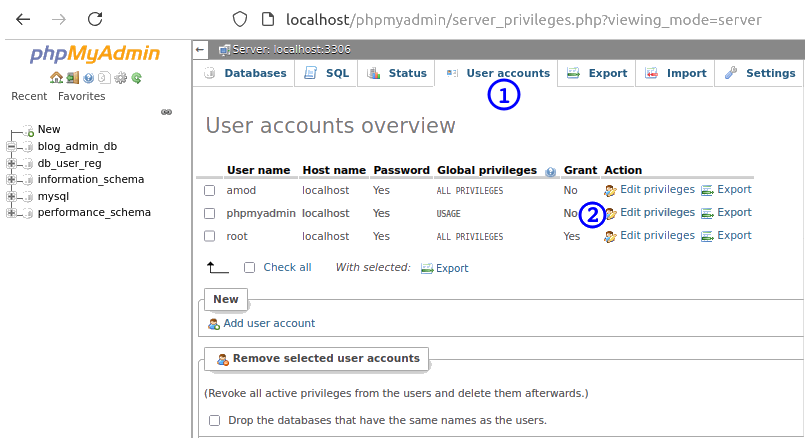Image resolution: width=806 pixels, height=438 pixels.
Task: Click the New database icon in tree
Action: coord(29,130)
